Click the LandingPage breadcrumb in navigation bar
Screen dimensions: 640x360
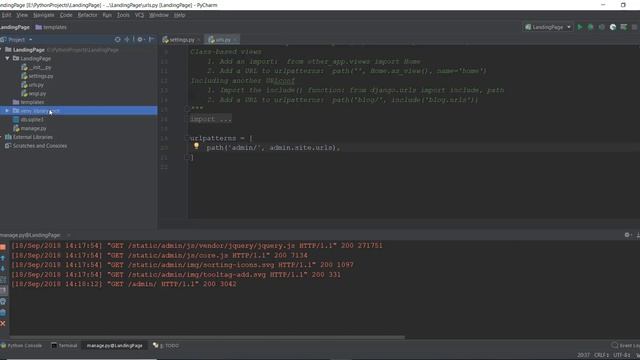15,27
